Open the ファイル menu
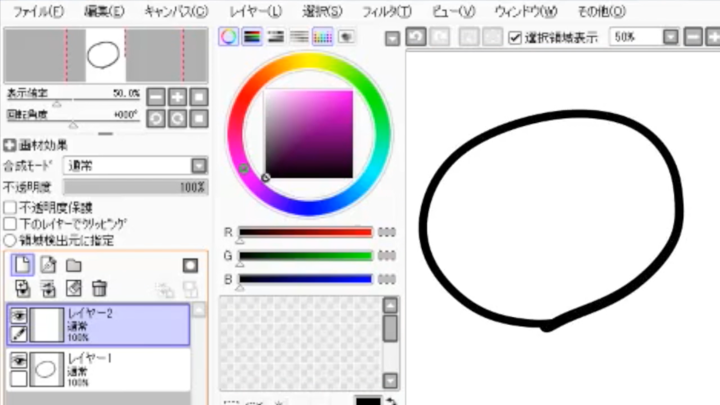The width and height of the screenshot is (720, 405). point(38,11)
